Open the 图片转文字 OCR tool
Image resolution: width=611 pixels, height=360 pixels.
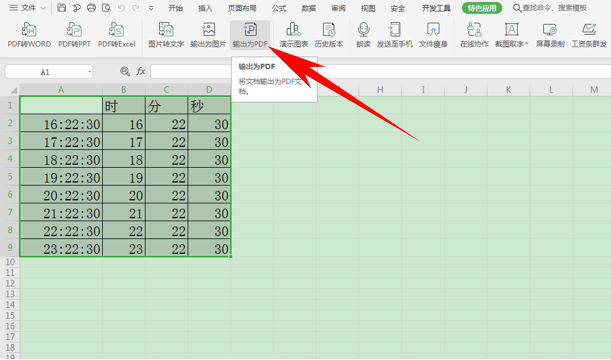click(x=166, y=35)
